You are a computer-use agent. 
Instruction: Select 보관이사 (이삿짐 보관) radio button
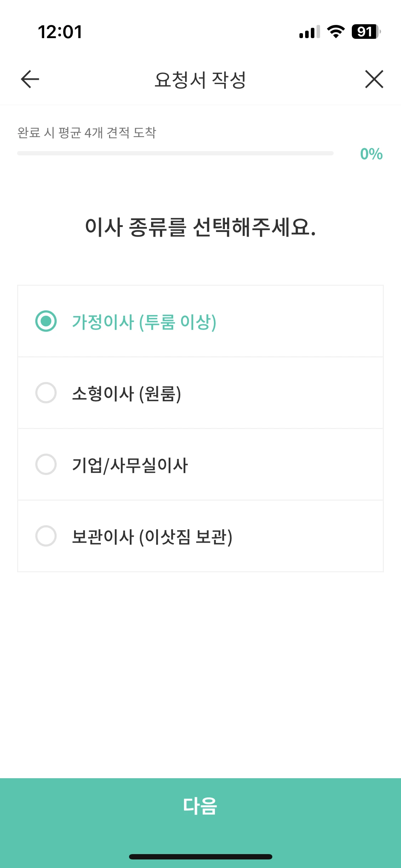[46, 536]
